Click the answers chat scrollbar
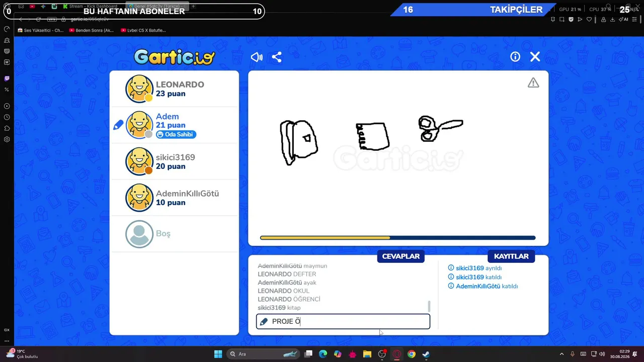Screen dimensions: 644x362 click(429, 306)
